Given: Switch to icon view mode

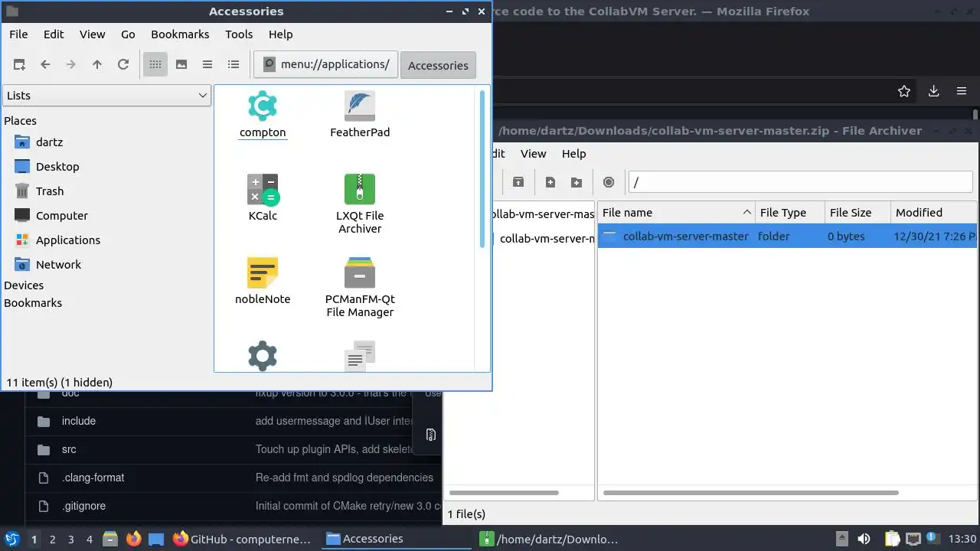Looking at the screenshot, I should pos(155,65).
